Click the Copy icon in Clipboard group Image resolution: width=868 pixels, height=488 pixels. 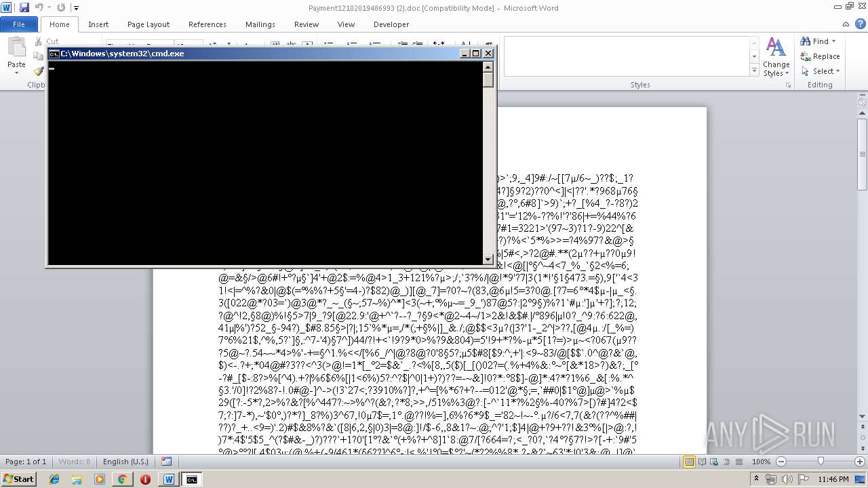click(38, 56)
